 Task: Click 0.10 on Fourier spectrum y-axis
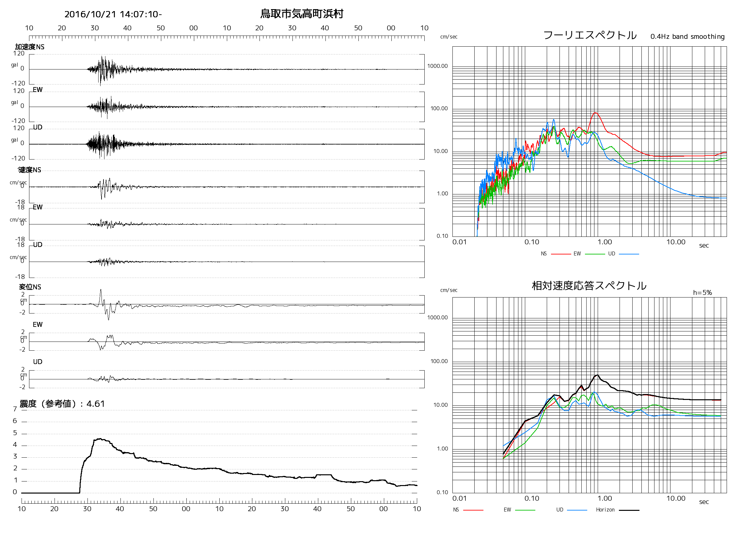442,236
